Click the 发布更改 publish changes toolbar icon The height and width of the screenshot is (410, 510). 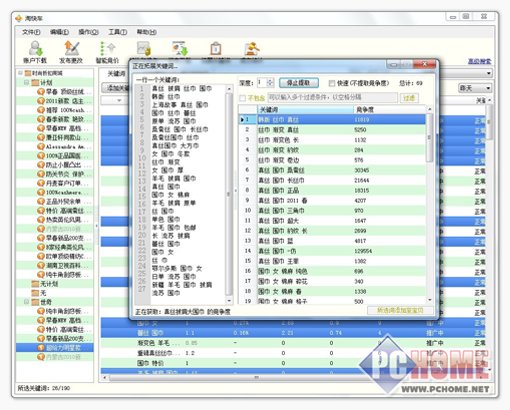pos(71,48)
